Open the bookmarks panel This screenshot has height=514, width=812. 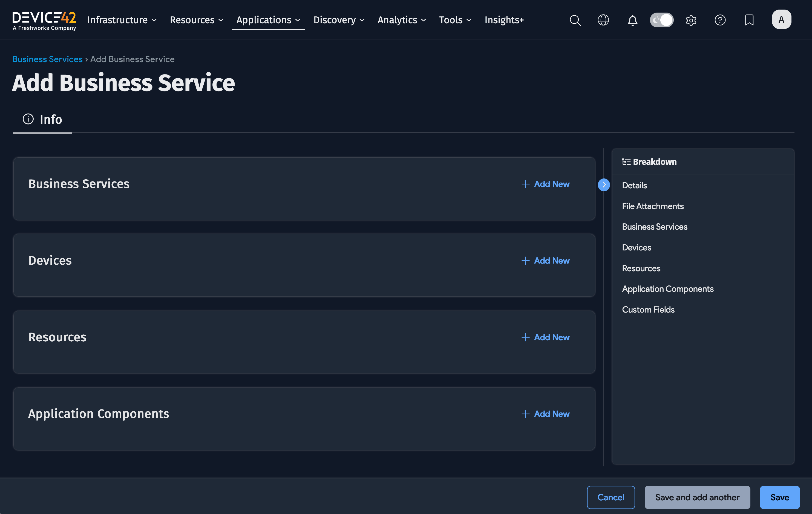[x=749, y=20]
